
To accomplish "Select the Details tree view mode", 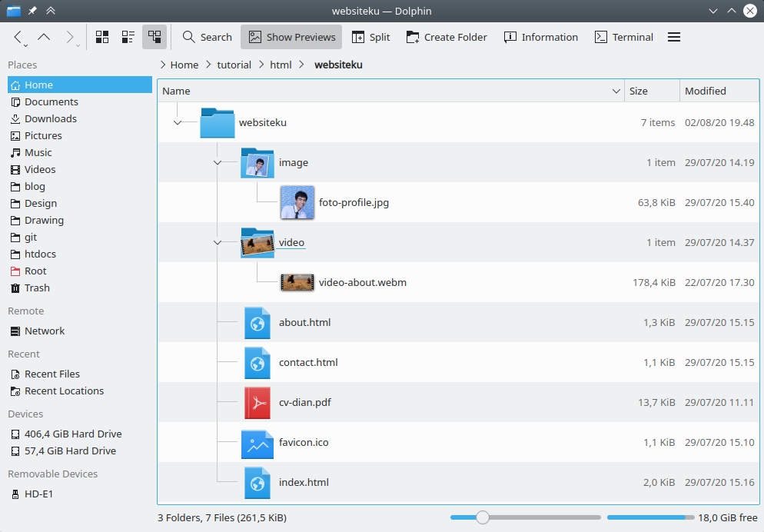I will click(154, 36).
